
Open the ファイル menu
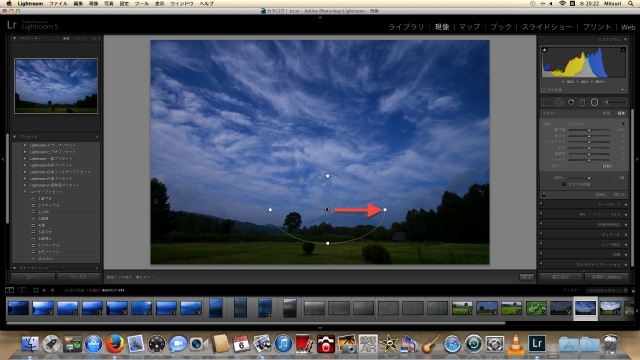click(58, 3)
